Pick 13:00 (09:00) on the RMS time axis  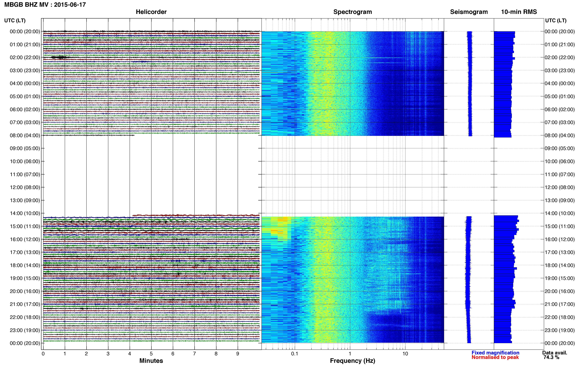560,200
